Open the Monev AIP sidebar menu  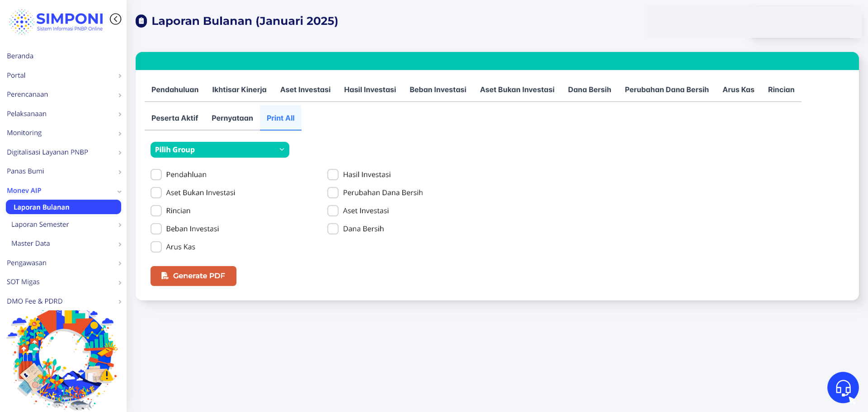[24, 191]
